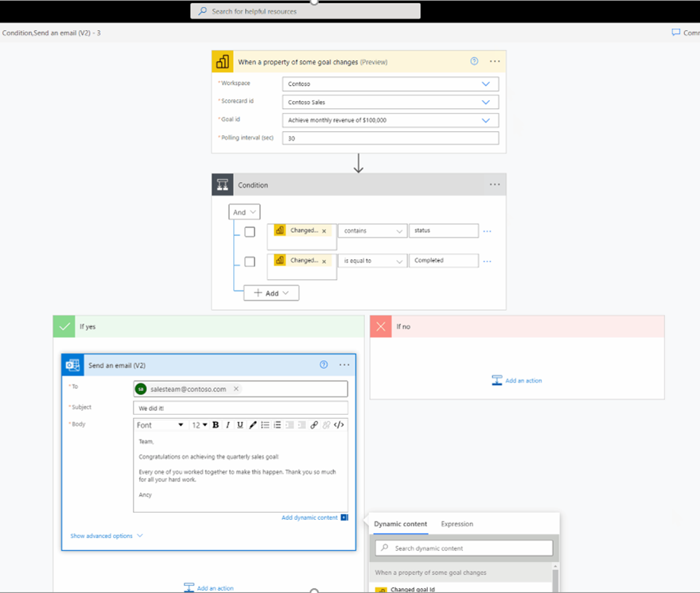Switch to the Expression tab
This screenshot has height=593, width=700.
457,524
